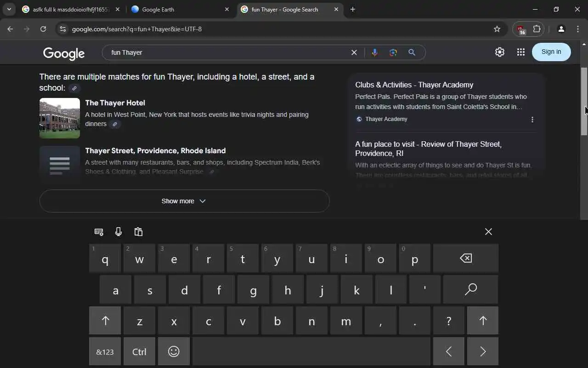Tap the m key
588x368 pixels.
[x=346, y=321]
